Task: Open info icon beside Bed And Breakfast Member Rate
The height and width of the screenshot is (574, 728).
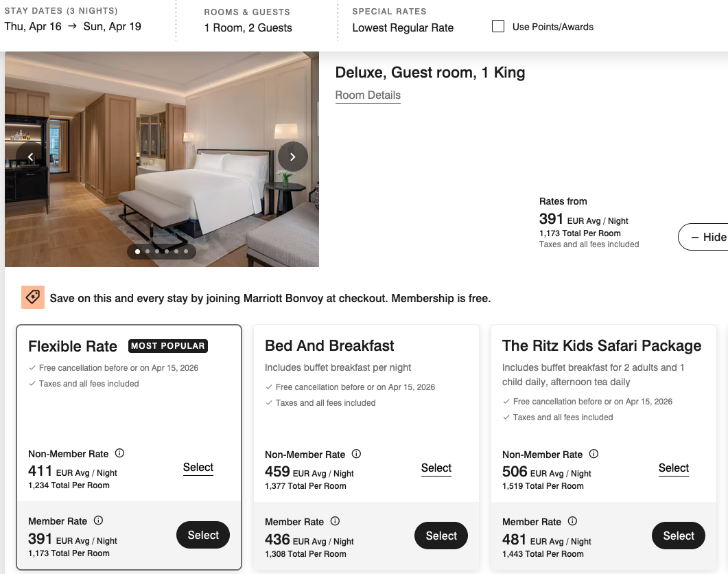Action: (335, 521)
